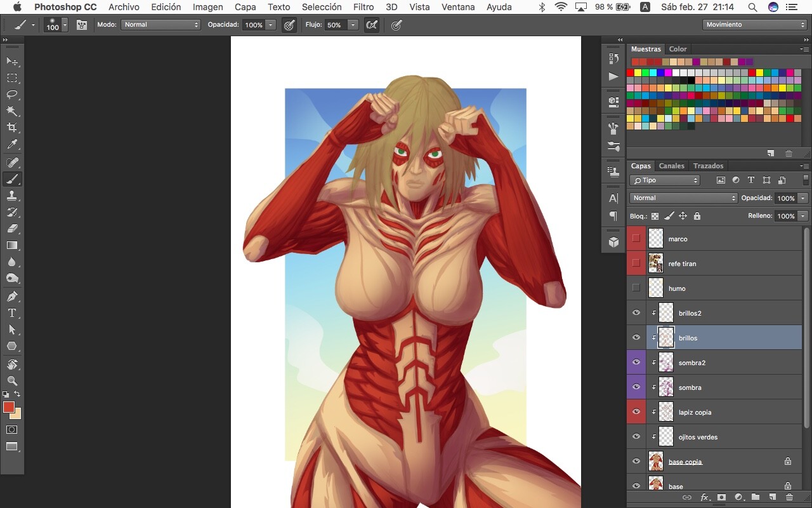Viewport: 812px width, 508px height.
Task: Click the foreground red color swatch
Action: 8,407
